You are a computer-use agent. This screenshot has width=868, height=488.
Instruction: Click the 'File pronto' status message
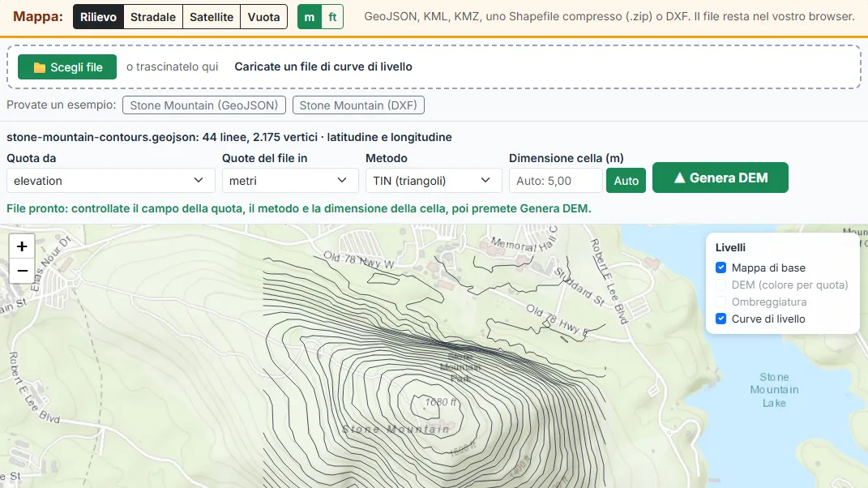coord(299,209)
